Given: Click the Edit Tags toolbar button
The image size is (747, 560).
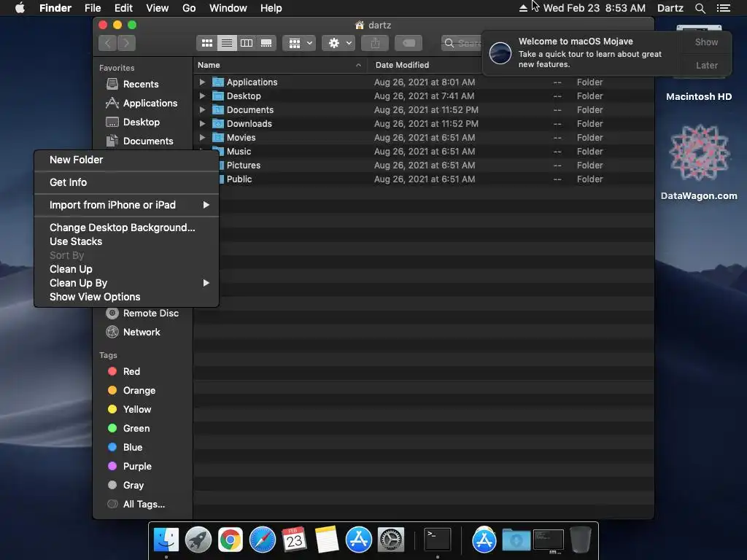Looking at the screenshot, I should coord(409,43).
